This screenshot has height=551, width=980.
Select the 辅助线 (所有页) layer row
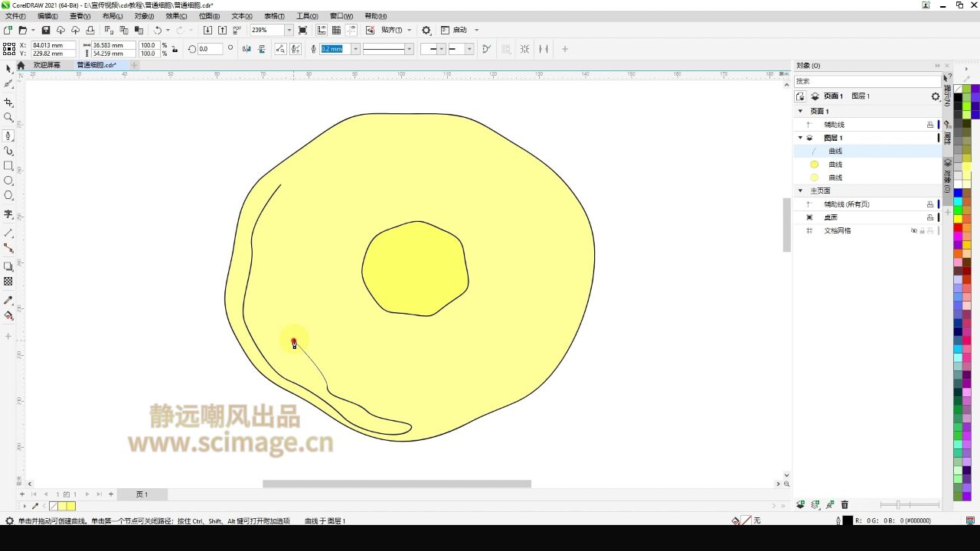pos(869,204)
